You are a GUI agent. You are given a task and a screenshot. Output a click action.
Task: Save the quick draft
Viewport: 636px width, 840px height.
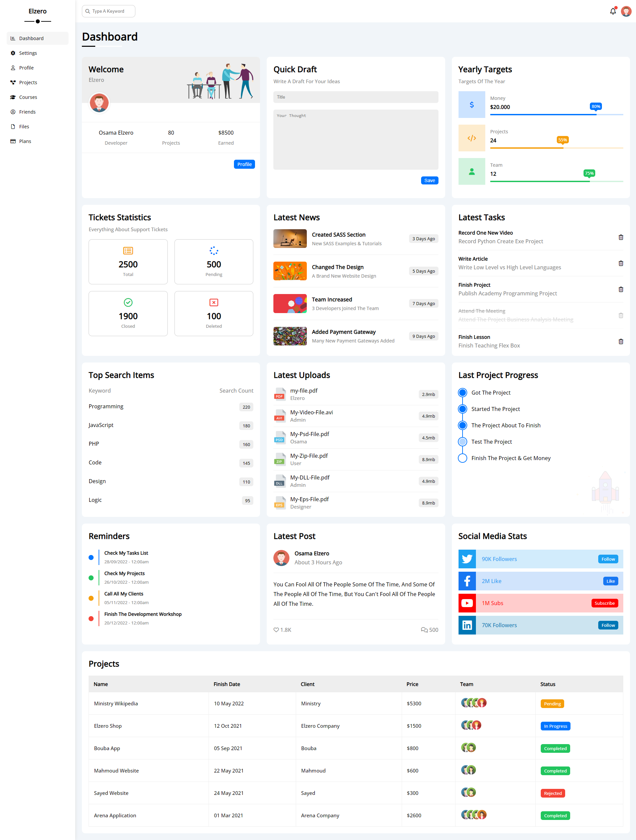[x=429, y=180]
